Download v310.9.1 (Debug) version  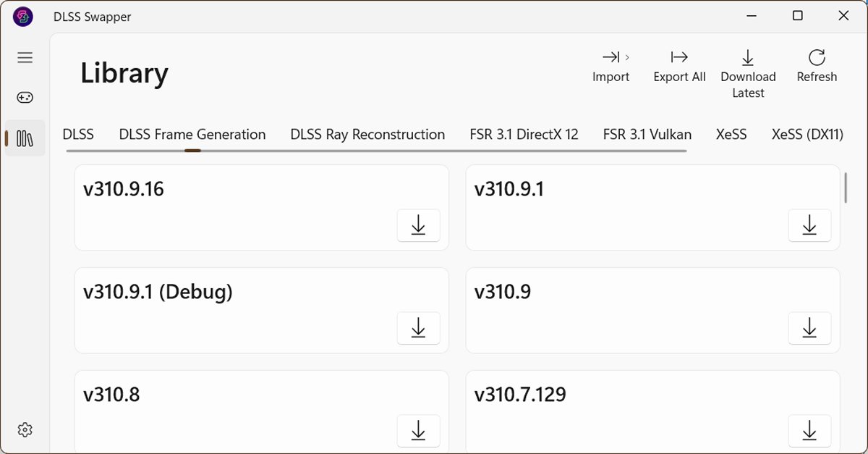pyautogui.click(x=419, y=329)
